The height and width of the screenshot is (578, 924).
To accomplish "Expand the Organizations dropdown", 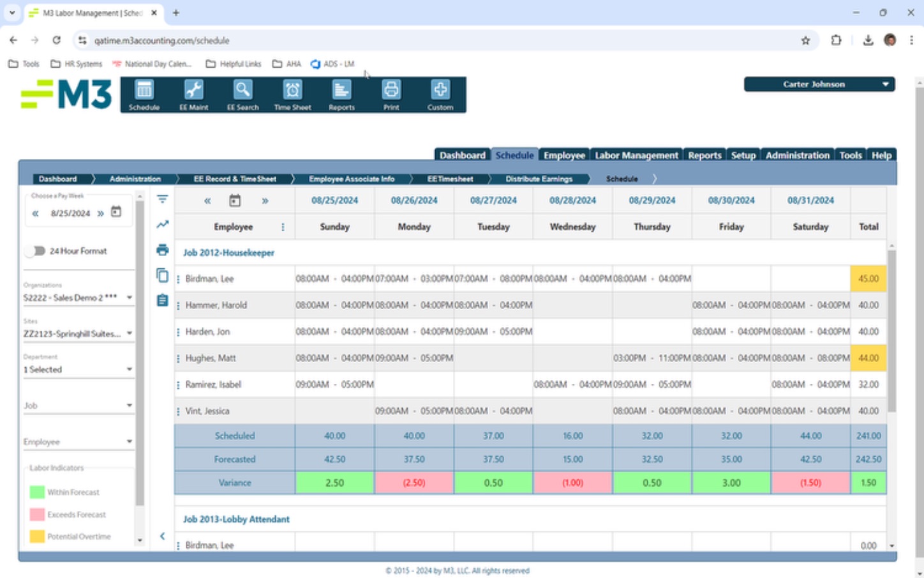I will [78, 298].
